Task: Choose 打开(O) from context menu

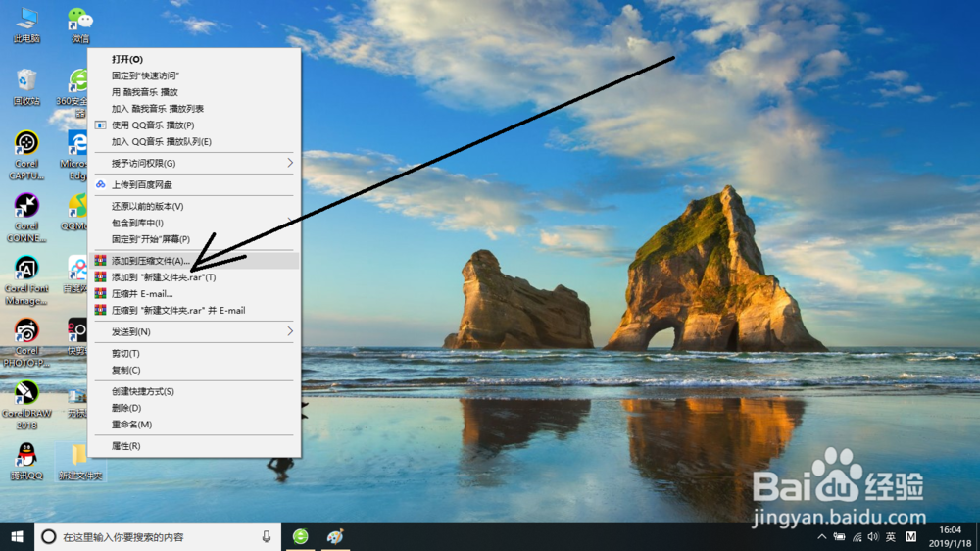Action: [194, 59]
